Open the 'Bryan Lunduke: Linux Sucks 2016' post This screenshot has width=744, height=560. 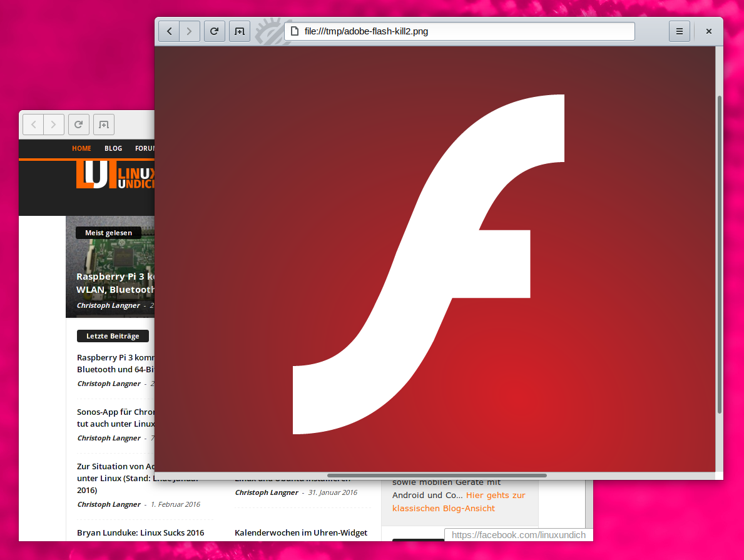[x=140, y=532]
